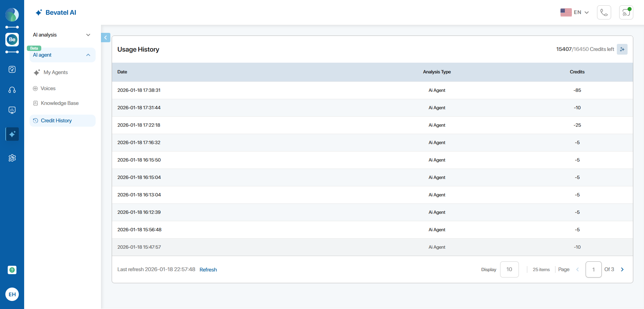Viewport: 644px width, 309px height.
Task: Open the settings gear in left rail
Action: coord(12,158)
